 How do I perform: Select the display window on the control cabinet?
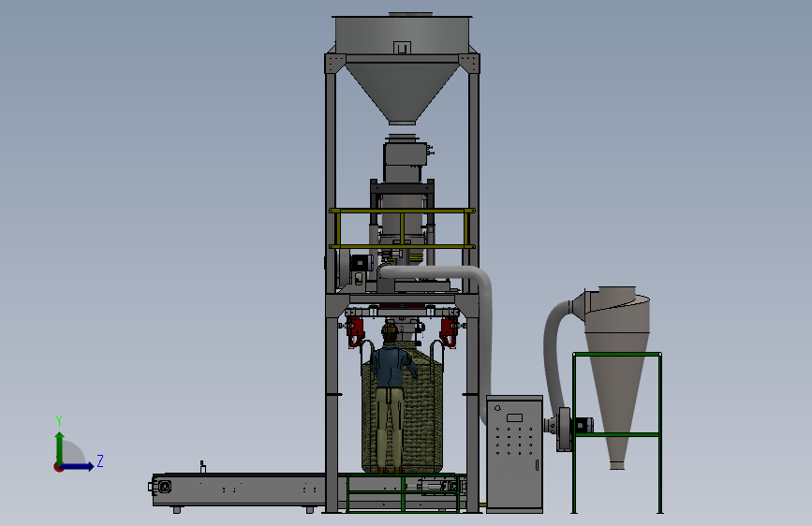tap(514, 417)
